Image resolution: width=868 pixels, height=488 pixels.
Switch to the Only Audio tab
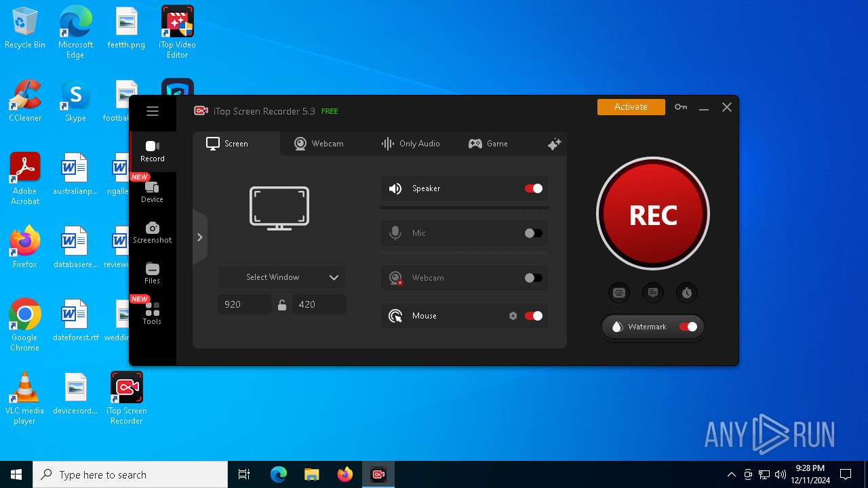[x=410, y=144]
